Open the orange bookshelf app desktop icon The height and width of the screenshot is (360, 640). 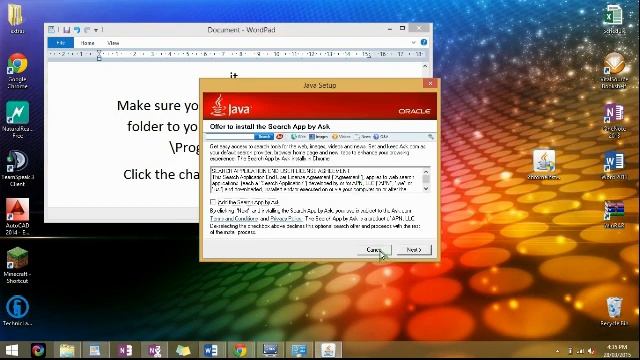tap(614, 70)
